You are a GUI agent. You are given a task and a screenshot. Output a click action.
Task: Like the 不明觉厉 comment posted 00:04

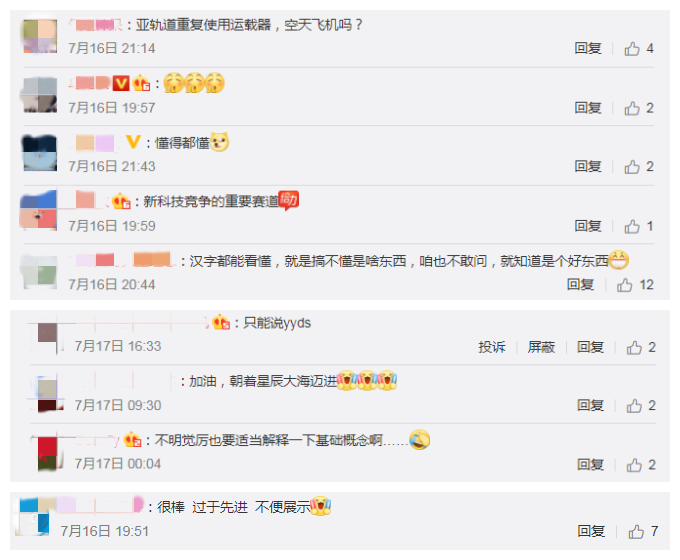634,465
